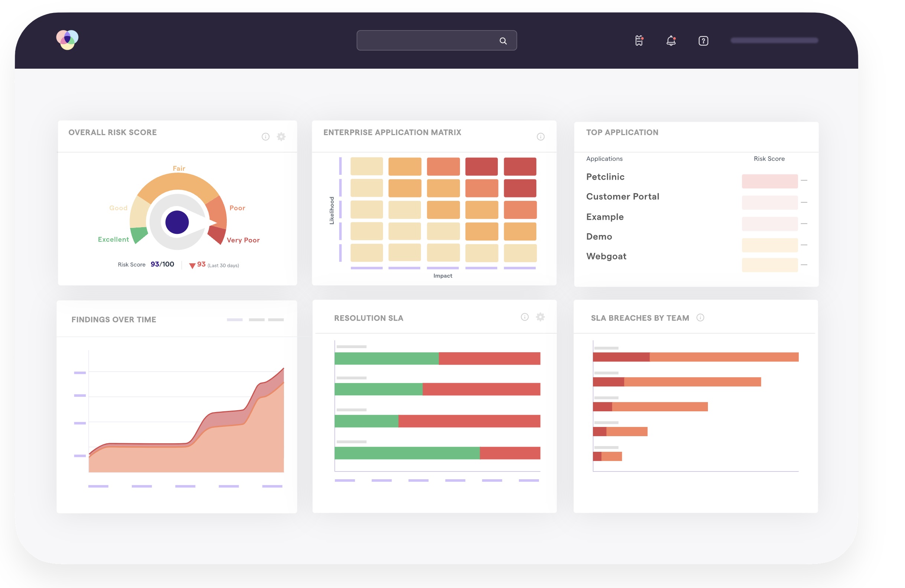Screen dimensions: 905x588
Task: Click the 93/100 risk score value
Action: tap(162, 264)
